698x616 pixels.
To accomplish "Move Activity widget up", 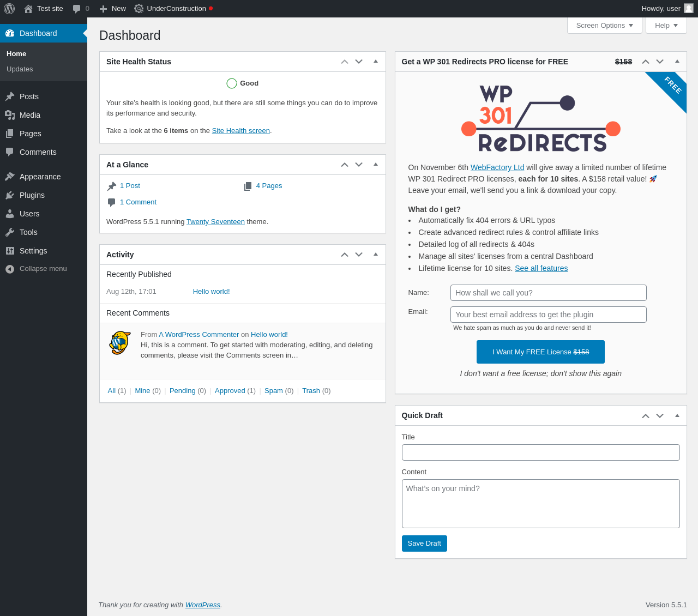I will tap(345, 255).
